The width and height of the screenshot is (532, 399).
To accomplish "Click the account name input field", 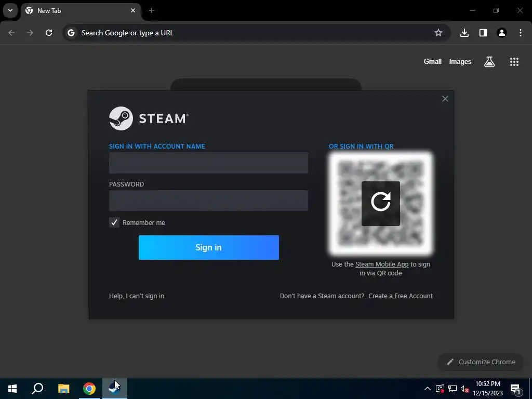I will pos(208,163).
